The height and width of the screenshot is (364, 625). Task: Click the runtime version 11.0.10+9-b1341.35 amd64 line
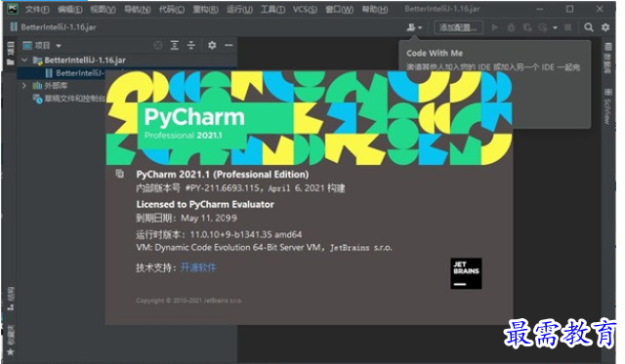point(219,234)
